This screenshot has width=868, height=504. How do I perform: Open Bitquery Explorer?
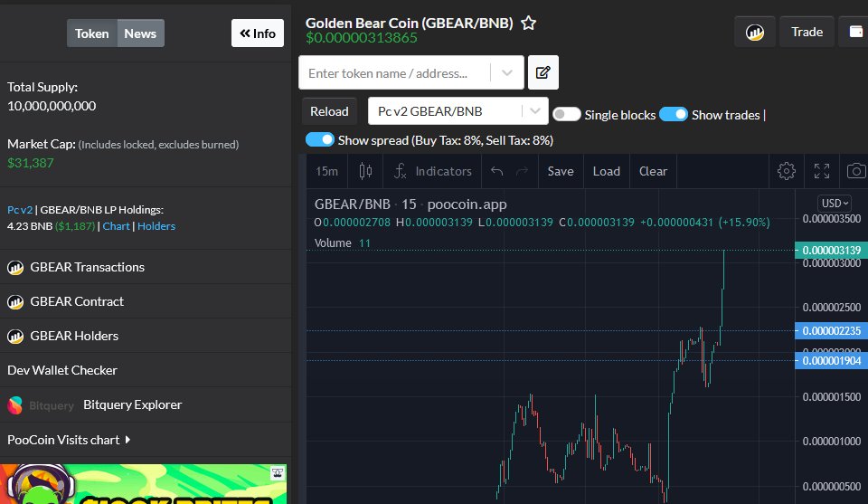132,404
